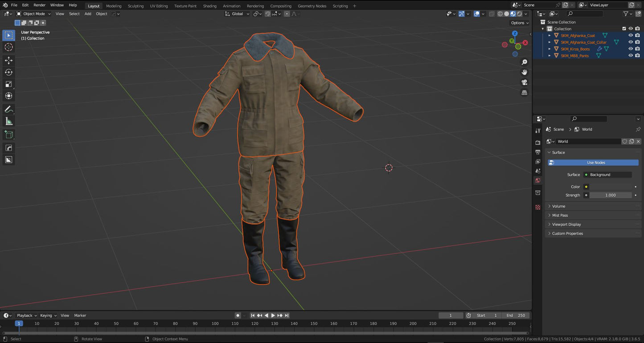The height and width of the screenshot is (343, 644).
Task: Open the Render menu
Action: point(39,5)
